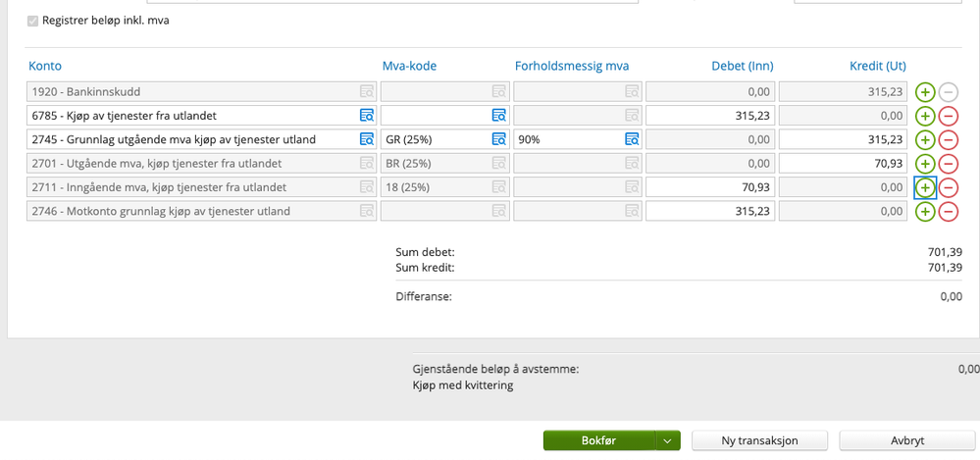Open Forholdsmessig mva lookup in the 6785 row
The width and height of the screenshot is (980, 460).
(633, 116)
